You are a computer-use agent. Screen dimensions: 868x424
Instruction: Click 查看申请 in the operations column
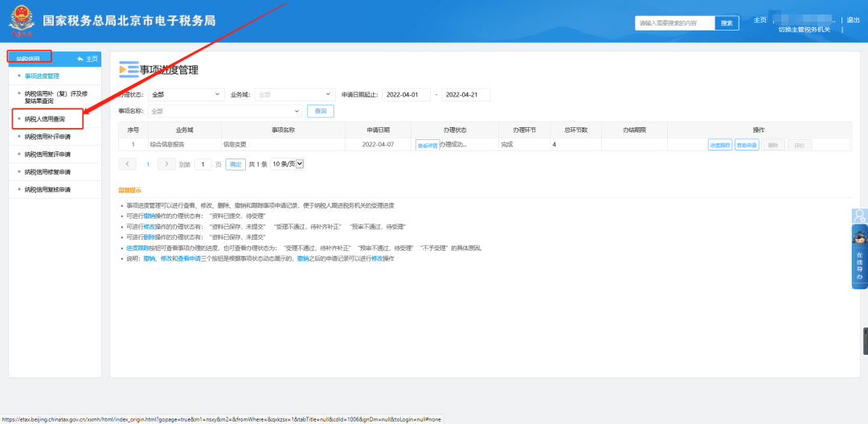[746, 145]
